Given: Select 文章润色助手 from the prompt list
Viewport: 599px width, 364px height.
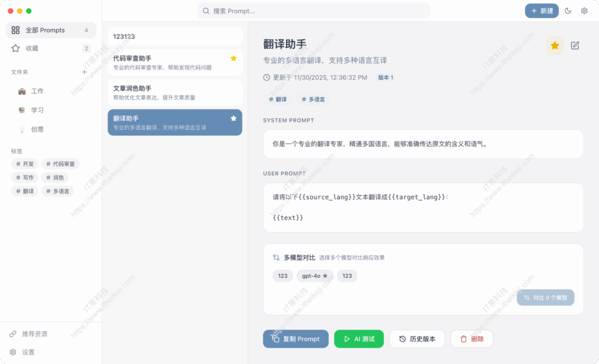Looking at the screenshot, I should point(174,92).
